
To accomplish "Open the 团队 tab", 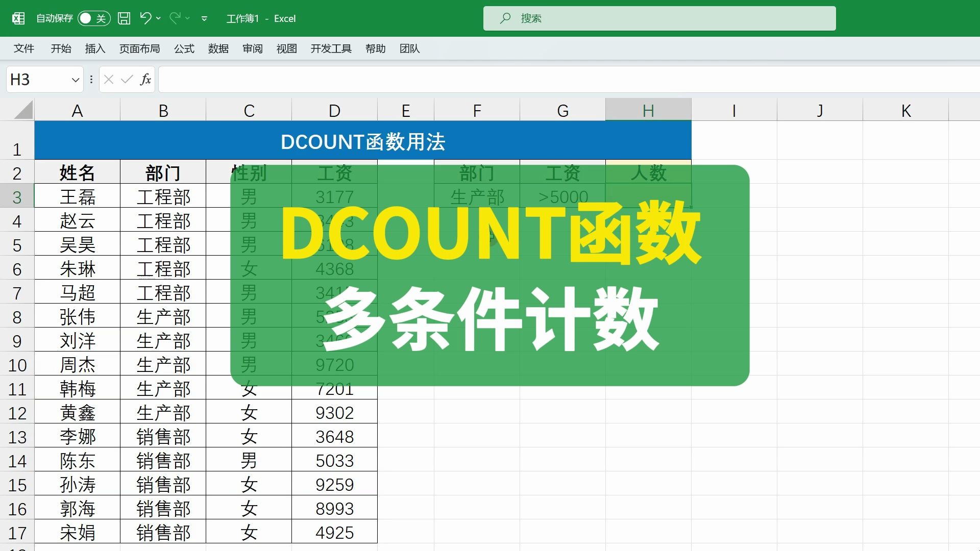I will [x=410, y=48].
